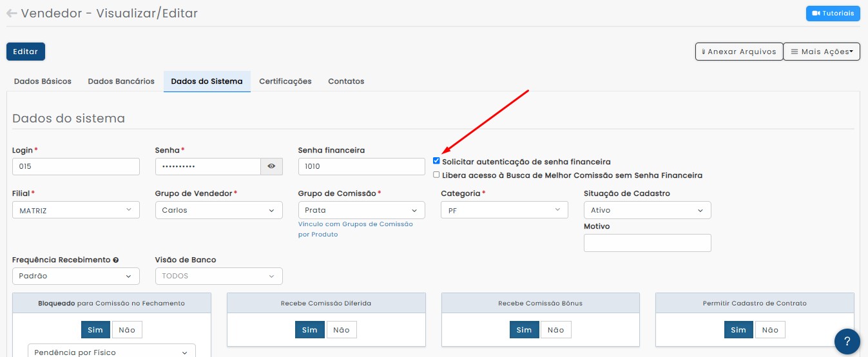Click Anexar Arquivos paperclip button
The width and height of the screenshot is (868, 357).
pyautogui.click(x=738, y=52)
